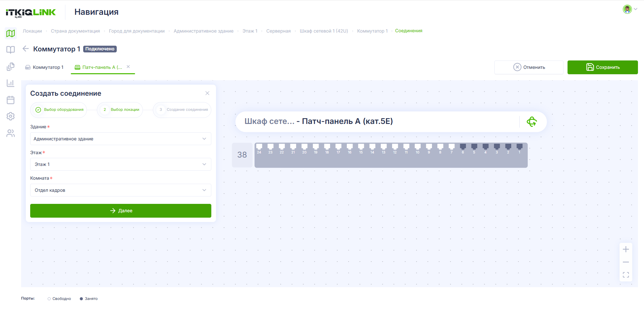The height and width of the screenshot is (309, 644).
Task: Click the Сохранить button
Action: (x=603, y=67)
